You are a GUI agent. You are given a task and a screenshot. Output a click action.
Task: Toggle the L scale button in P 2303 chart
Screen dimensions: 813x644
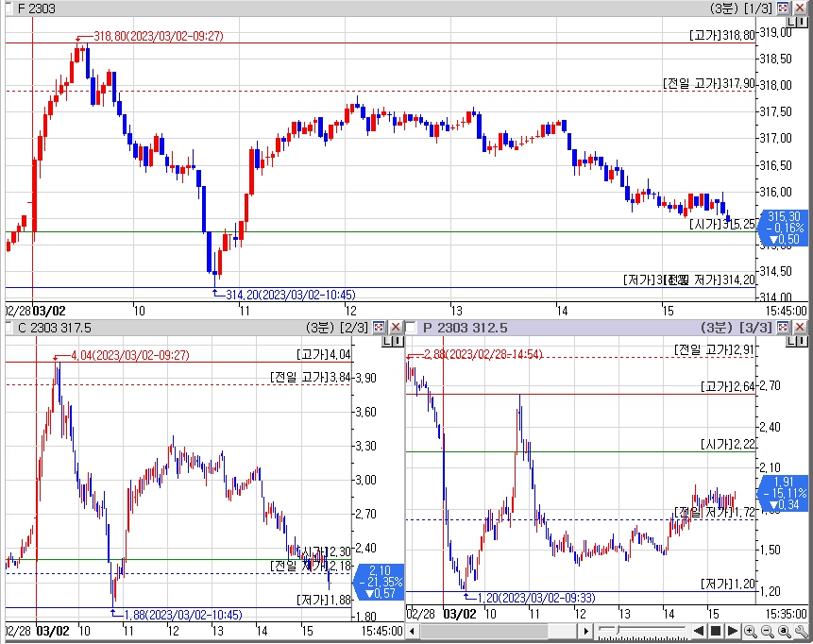[792, 341]
